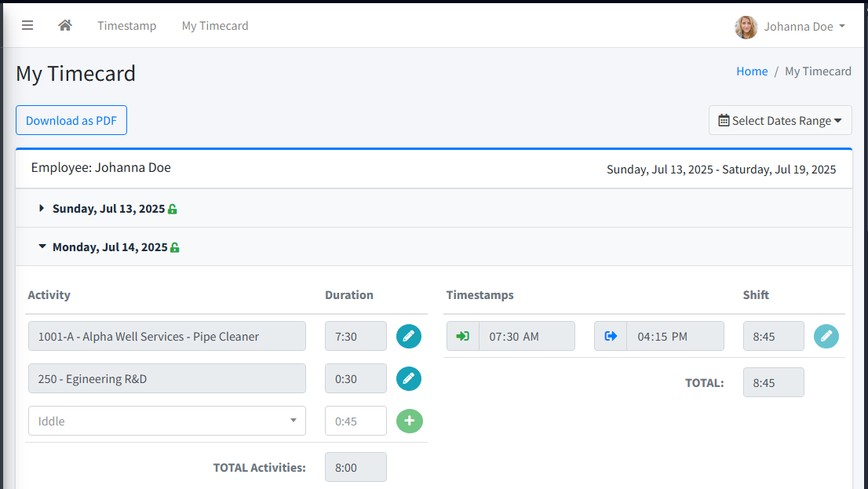The image size is (868, 489).
Task: Click the blue clock-out arrow icon
Action: (611, 336)
